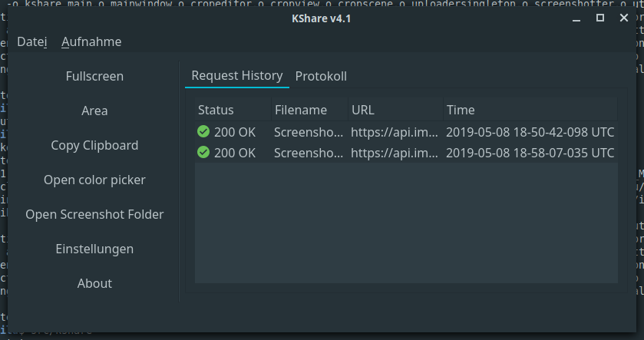Click the green check icon in first row

[203, 132]
